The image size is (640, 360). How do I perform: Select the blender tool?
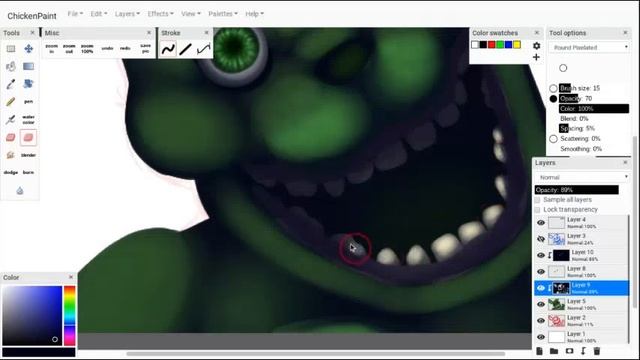(29, 155)
